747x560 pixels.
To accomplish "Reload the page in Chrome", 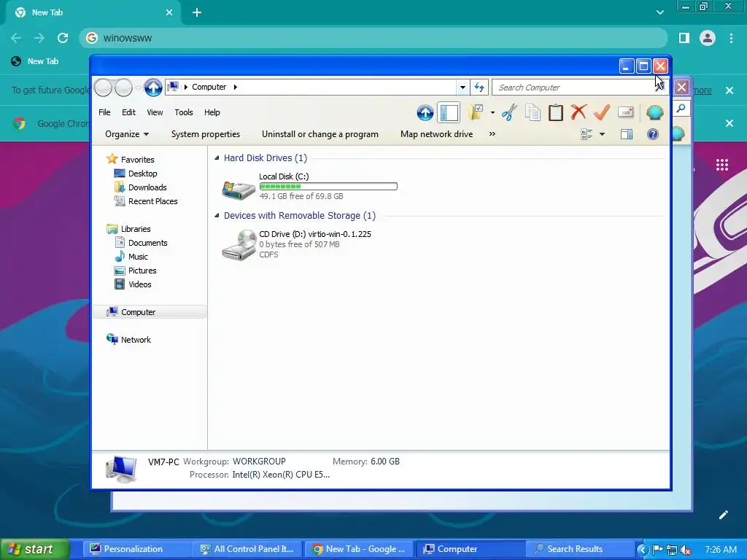I will pos(63,38).
